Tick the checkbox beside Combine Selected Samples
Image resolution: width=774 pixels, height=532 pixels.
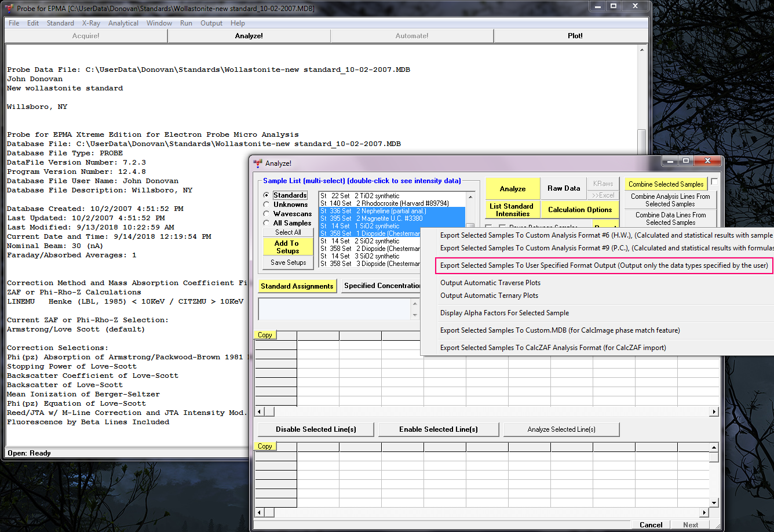pyautogui.click(x=714, y=182)
